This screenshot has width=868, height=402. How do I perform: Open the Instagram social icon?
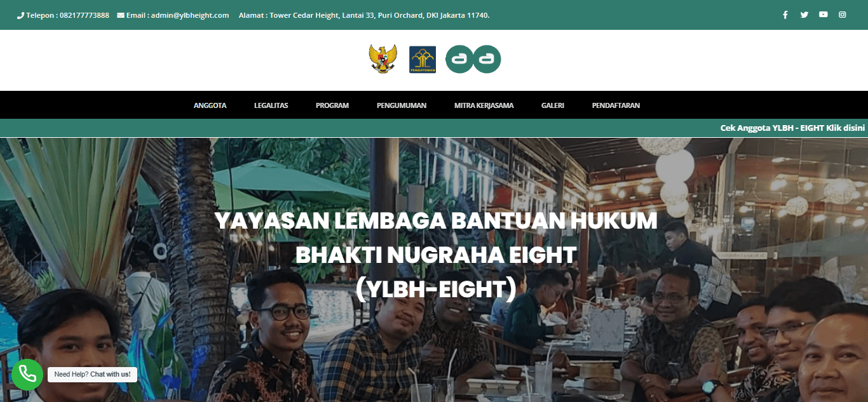pos(843,15)
